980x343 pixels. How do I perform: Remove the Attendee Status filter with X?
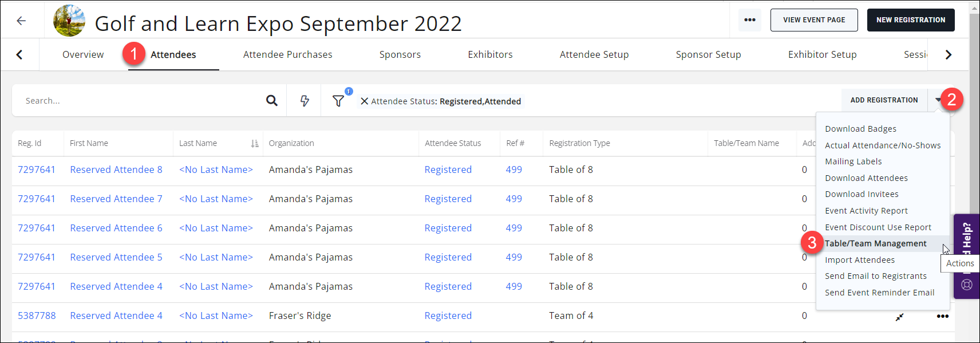tap(364, 101)
